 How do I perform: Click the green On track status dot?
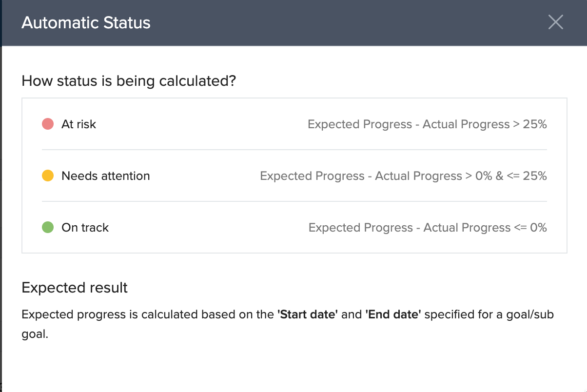(48, 228)
